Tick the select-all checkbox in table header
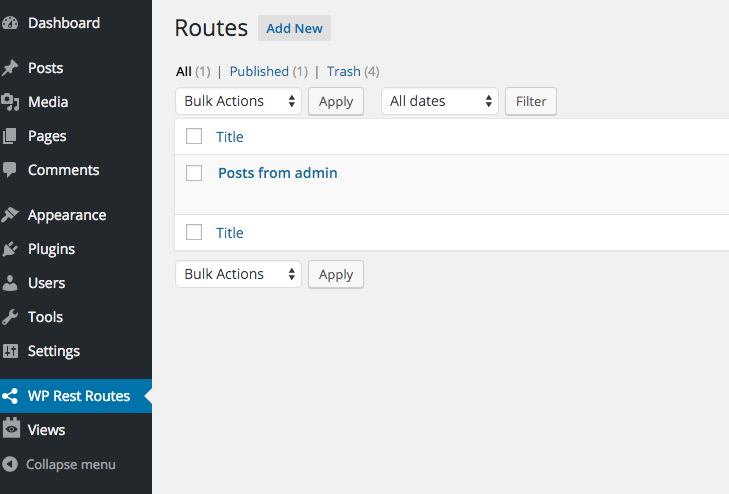729x494 pixels. tap(194, 137)
